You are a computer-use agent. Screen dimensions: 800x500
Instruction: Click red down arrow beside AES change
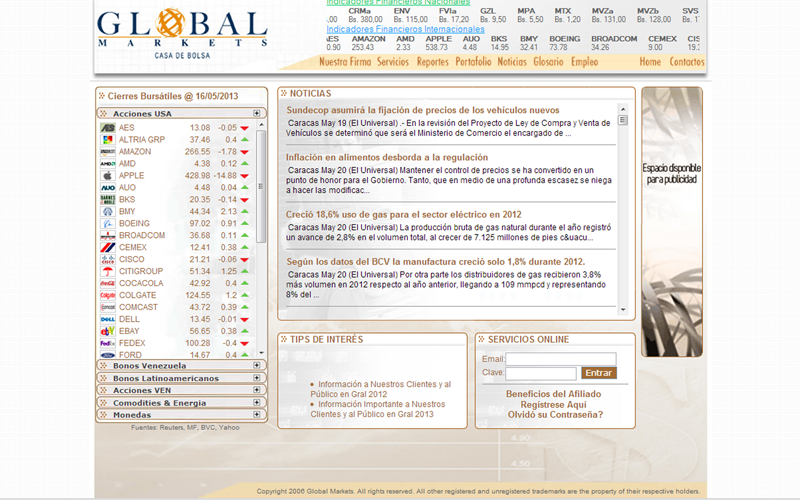tap(244, 128)
